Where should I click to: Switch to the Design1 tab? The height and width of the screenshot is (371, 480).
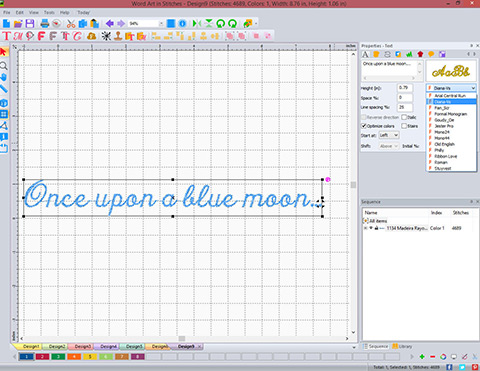tap(30, 347)
